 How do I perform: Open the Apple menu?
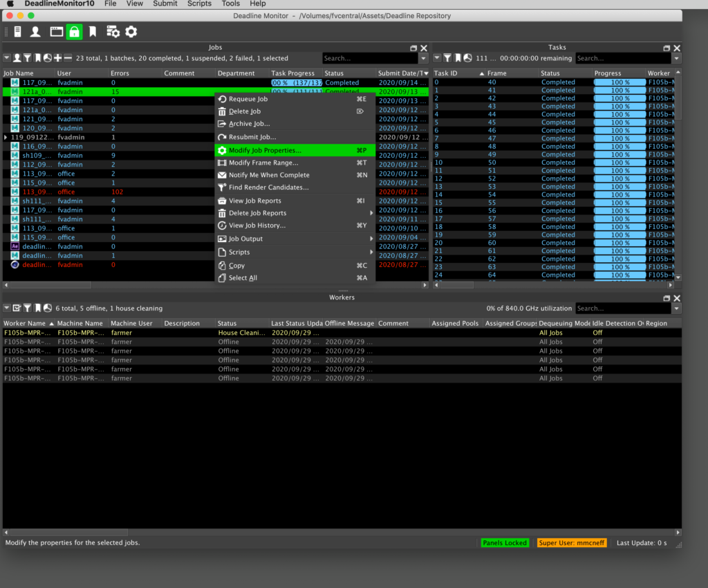pos(10,3)
